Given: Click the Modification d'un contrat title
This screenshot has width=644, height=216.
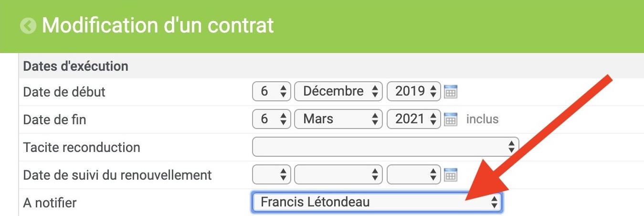Looking at the screenshot, I should pyautogui.click(x=158, y=25).
